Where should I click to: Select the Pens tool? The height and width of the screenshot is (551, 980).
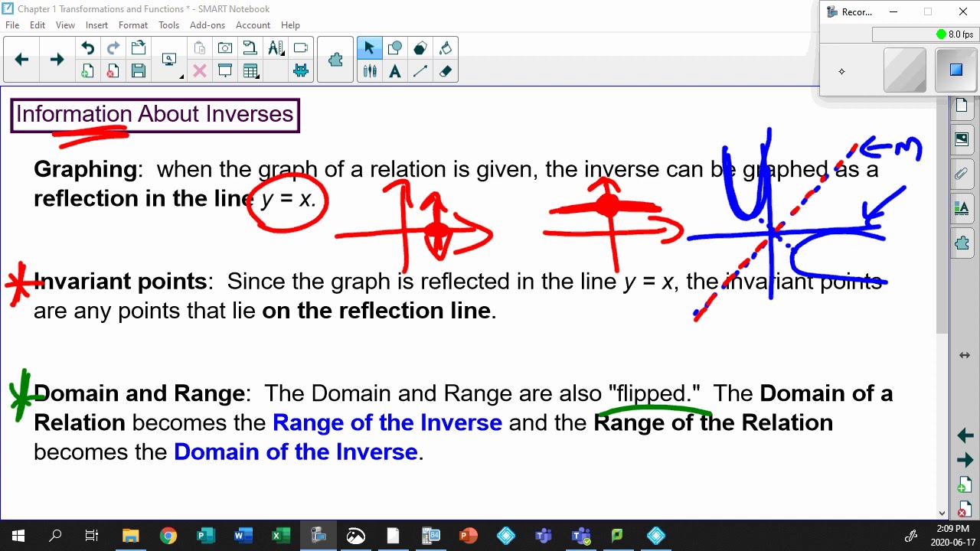(x=370, y=71)
